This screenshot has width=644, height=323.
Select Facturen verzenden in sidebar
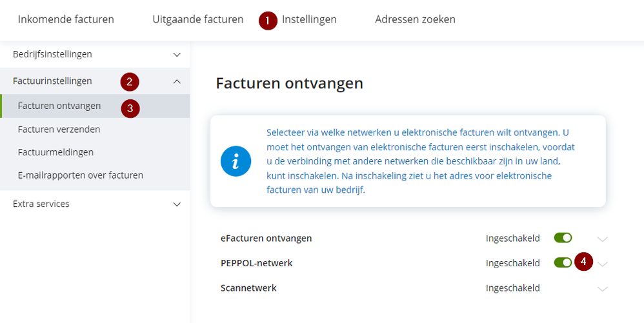click(59, 129)
